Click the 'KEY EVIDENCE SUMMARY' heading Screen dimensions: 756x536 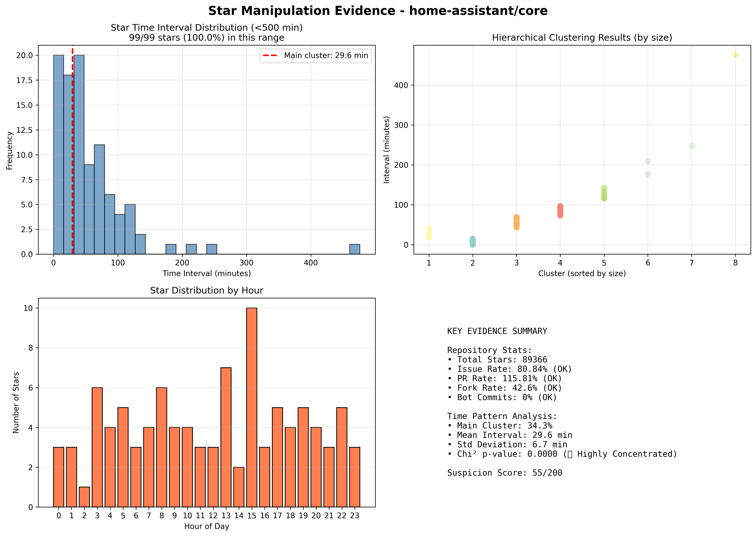pyautogui.click(x=497, y=331)
